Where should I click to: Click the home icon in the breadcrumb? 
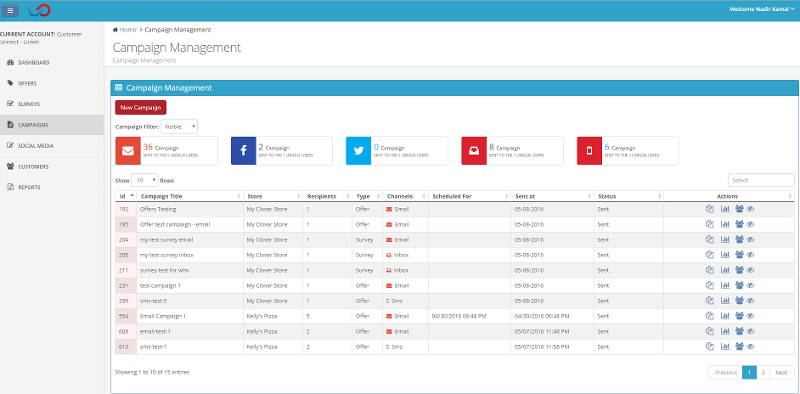coord(115,30)
